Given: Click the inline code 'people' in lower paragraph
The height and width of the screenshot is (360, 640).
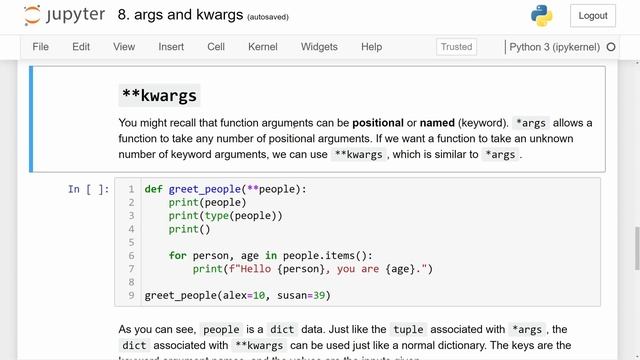Looking at the screenshot, I should click(x=221, y=329).
